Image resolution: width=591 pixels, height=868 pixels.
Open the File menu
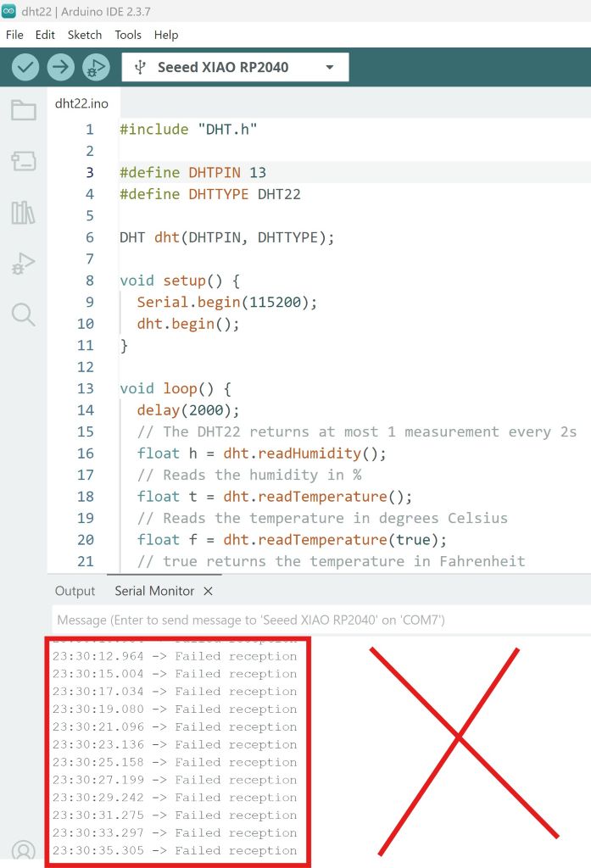point(14,35)
